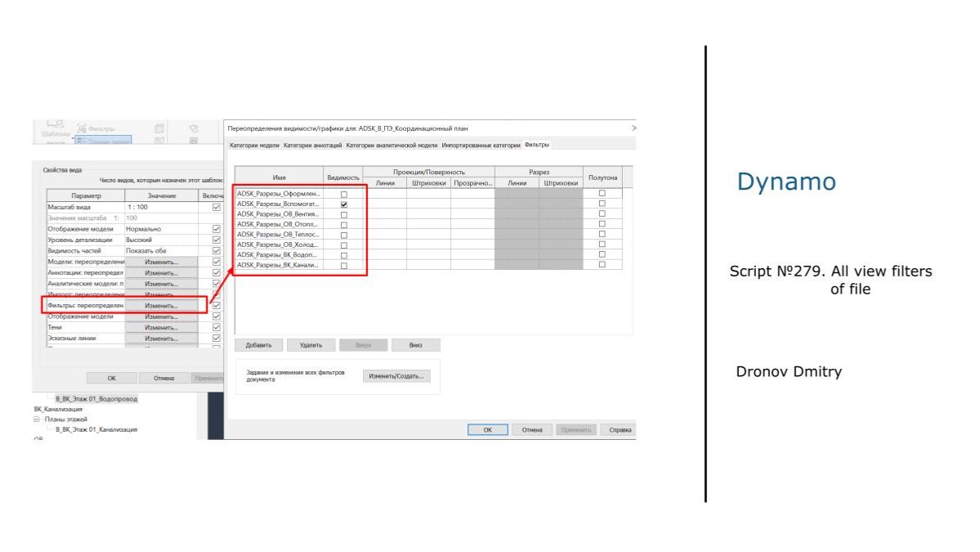Open Импортированные категории tab
The height and width of the screenshot is (552, 980).
(x=481, y=145)
